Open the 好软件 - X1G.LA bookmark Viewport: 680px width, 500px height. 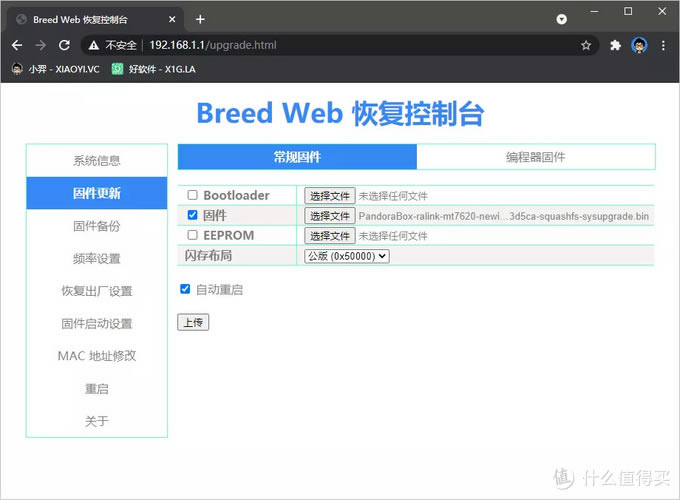coord(154,69)
